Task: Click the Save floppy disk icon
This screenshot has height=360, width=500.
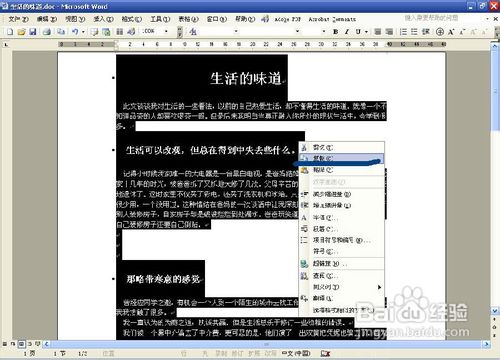Action: (x=33, y=32)
